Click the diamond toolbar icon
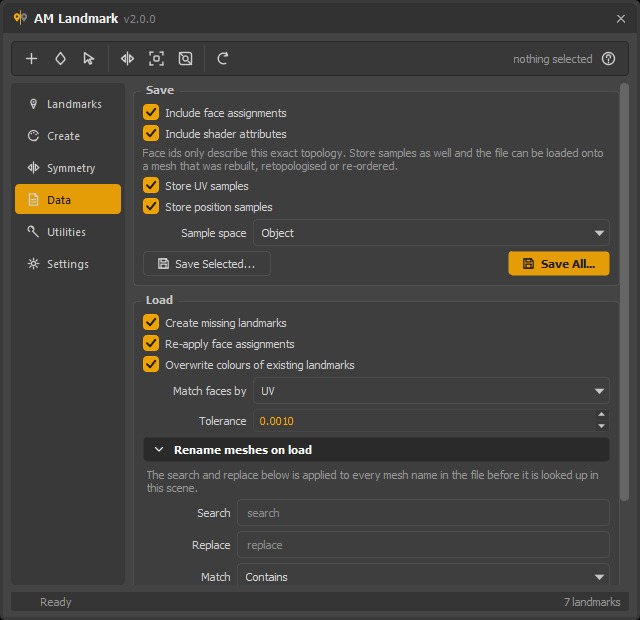The width and height of the screenshot is (640, 620). coord(60,59)
